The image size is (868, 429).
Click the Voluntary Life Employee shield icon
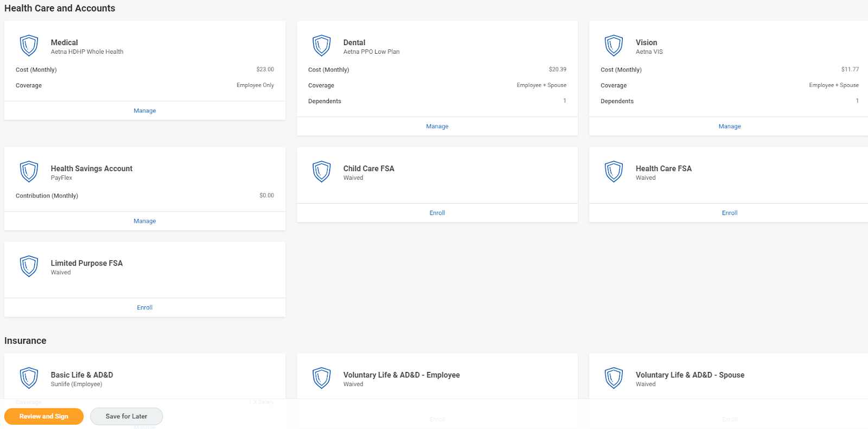point(321,378)
